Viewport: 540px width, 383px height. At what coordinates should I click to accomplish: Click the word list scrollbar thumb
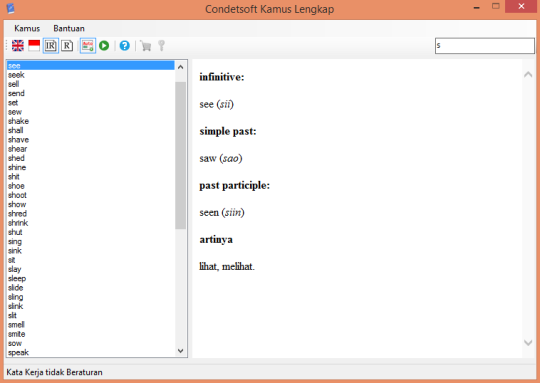(x=180, y=155)
